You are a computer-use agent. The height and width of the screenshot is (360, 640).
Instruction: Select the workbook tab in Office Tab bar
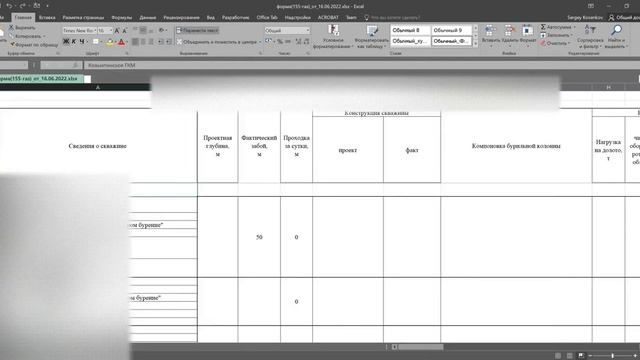[41, 78]
